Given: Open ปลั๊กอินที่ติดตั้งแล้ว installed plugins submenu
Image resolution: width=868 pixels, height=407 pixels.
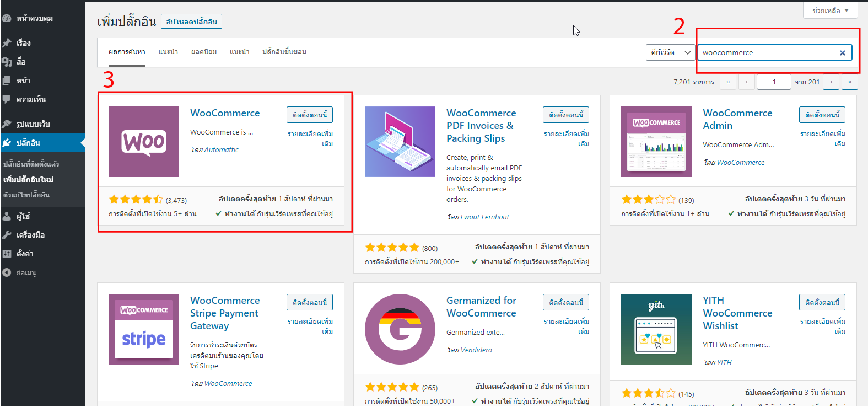Looking at the screenshot, I should [x=31, y=164].
